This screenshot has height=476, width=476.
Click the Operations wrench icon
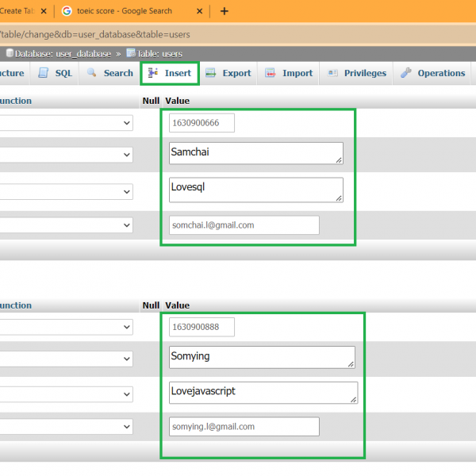[x=406, y=73]
